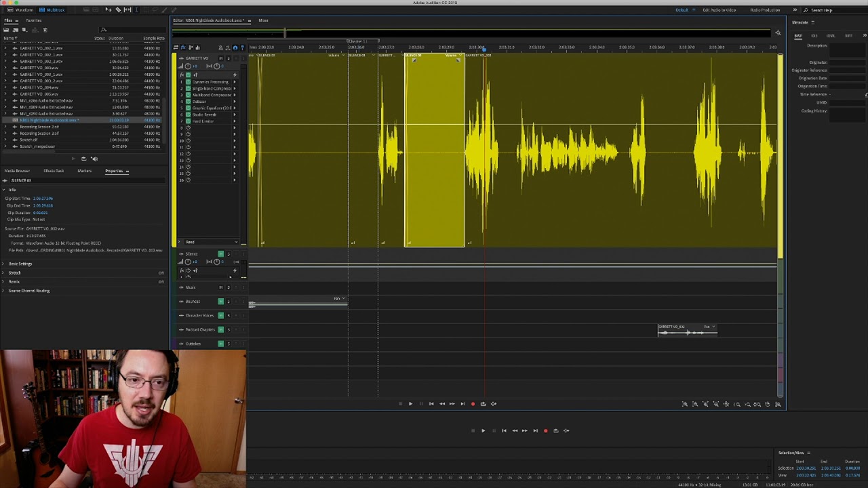Play from editor transport bar

pyautogui.click(x=410, y=404)
